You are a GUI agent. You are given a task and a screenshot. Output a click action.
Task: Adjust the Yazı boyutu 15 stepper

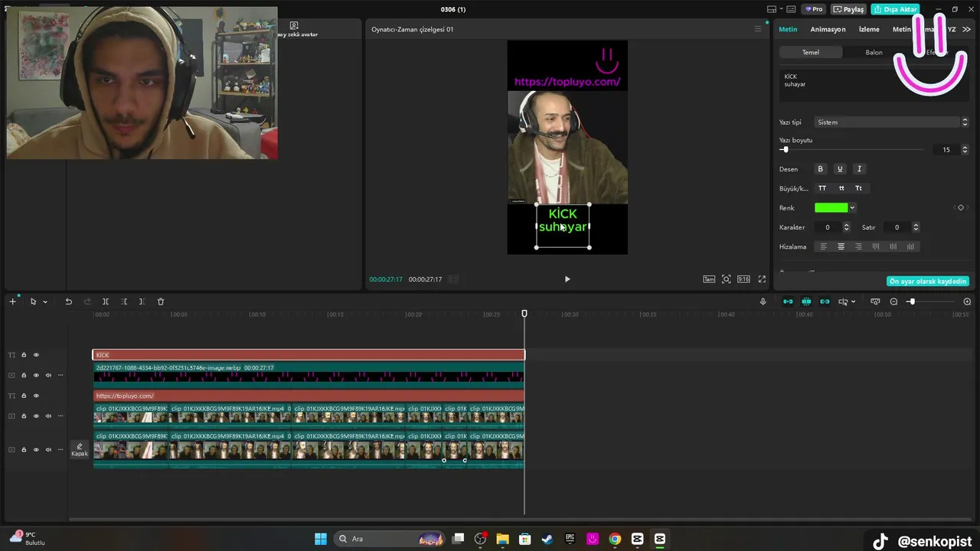[965, 150]
